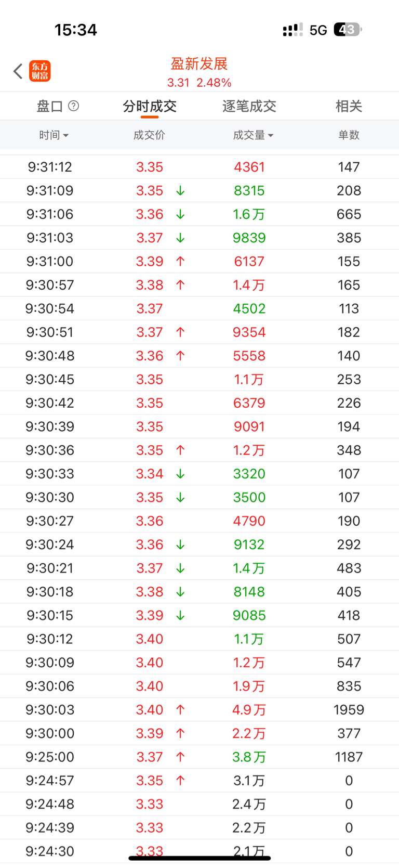Open the 成交量 sort dropdown
Image resolution: width=399 pixels, height=868 pixels.
click(253, 135)
